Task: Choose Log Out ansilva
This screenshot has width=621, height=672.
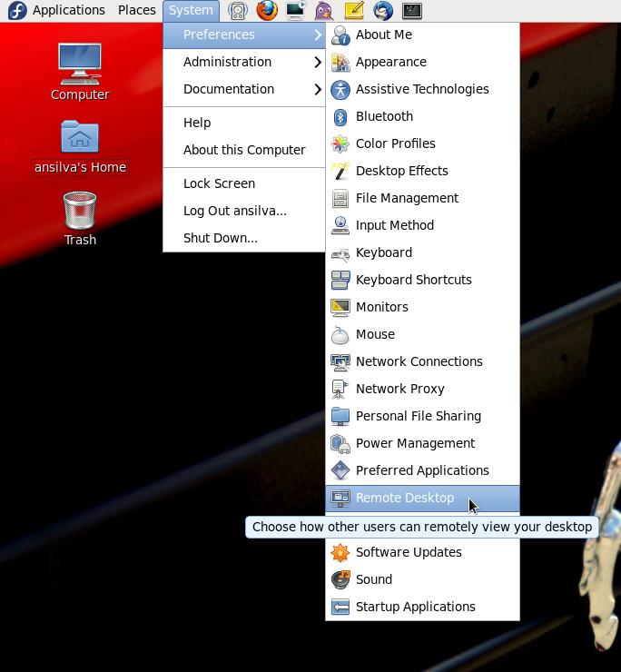Action: (234, 211)
